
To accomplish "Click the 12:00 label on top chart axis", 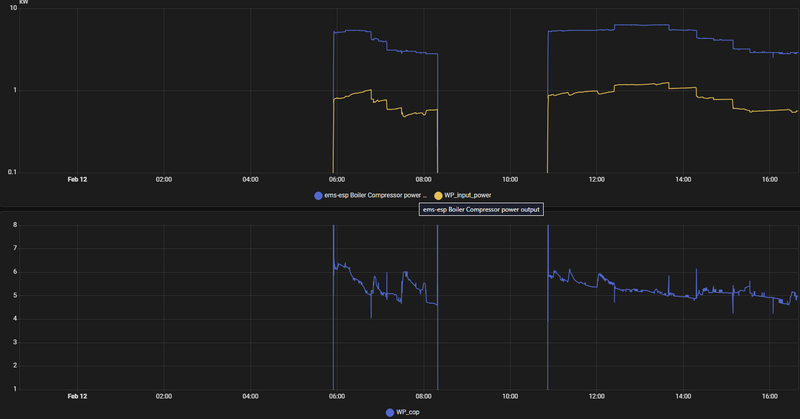I will [596, 180].
